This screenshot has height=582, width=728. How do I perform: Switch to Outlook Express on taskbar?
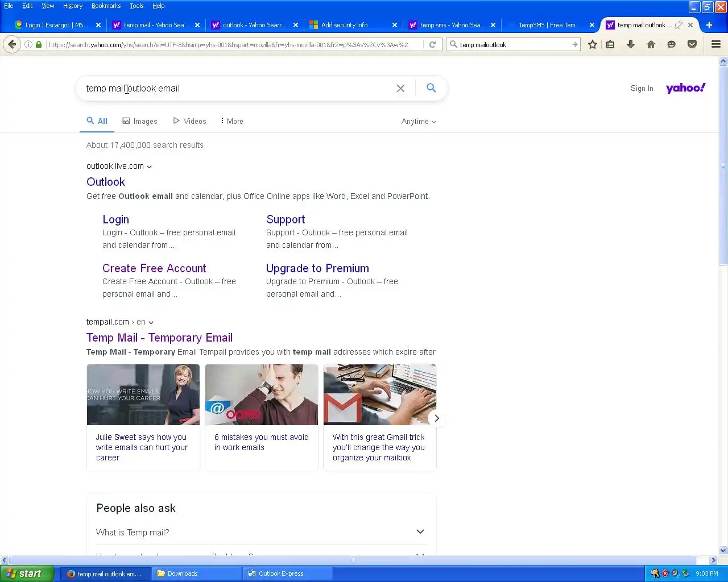pyautogui.click(x=288, y=573)
